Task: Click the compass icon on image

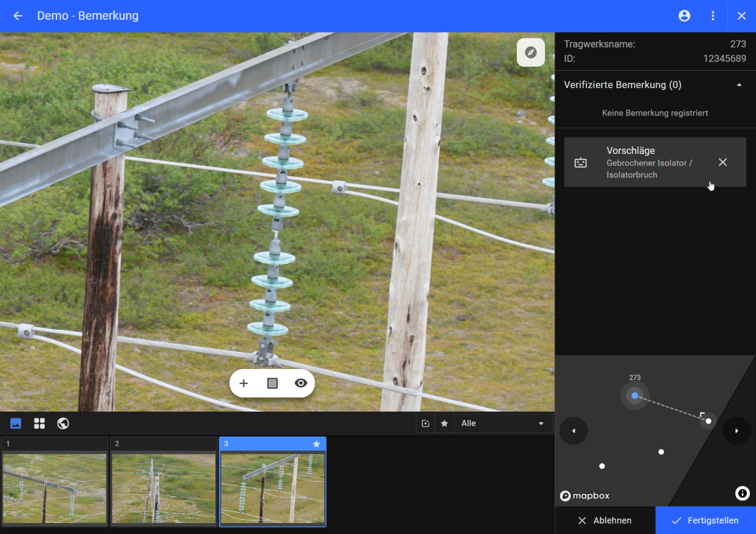Action: [531, 52]
